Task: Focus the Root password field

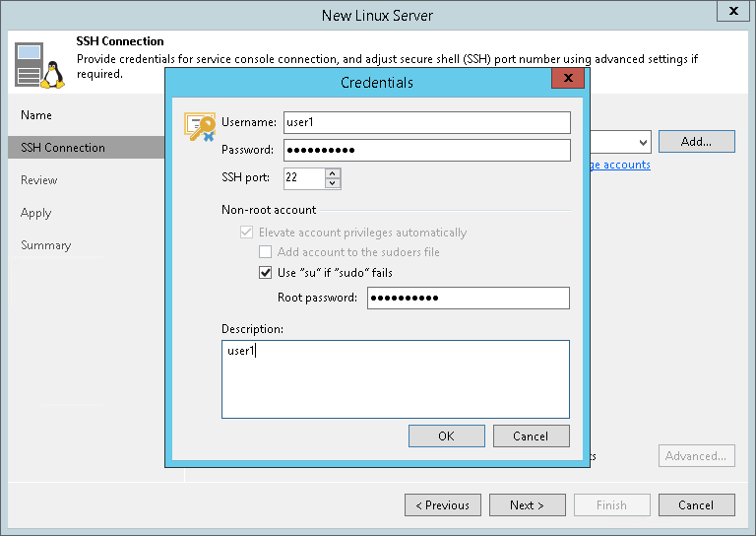Action: [x=469, y=298]
